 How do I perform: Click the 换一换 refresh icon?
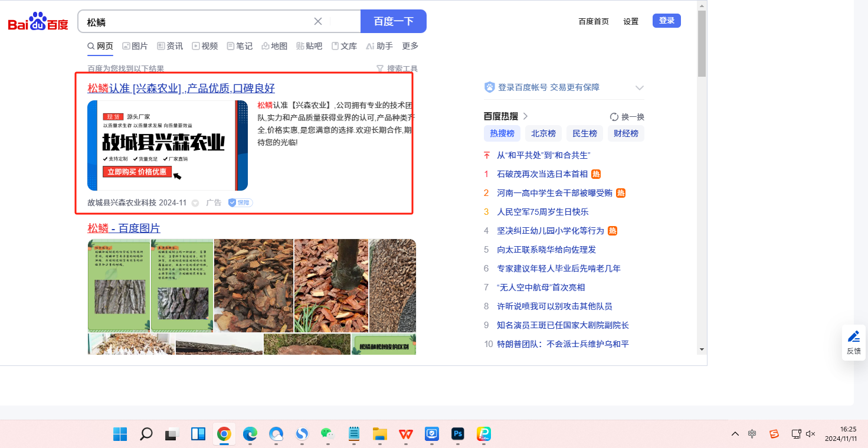point(614,117)
